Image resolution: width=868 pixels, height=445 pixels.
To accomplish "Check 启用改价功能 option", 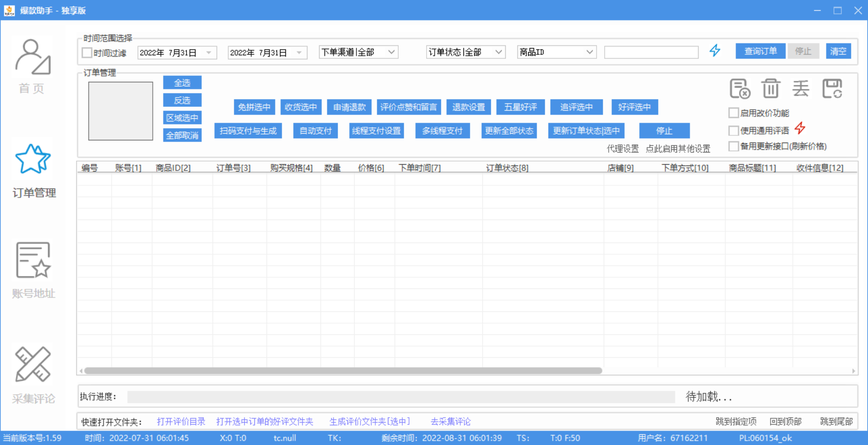I will pos(733,112).
